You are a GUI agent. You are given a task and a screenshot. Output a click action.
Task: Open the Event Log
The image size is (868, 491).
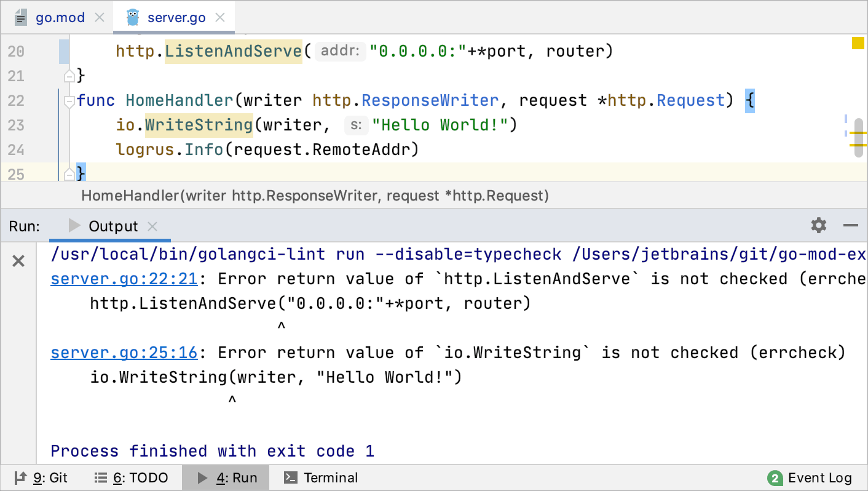click(810, 478)
